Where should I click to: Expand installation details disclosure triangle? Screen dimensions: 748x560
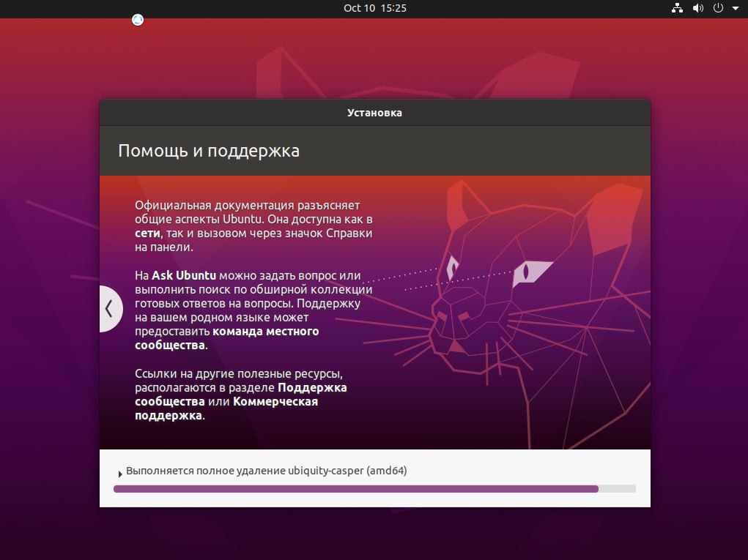(x=119, y=474)
